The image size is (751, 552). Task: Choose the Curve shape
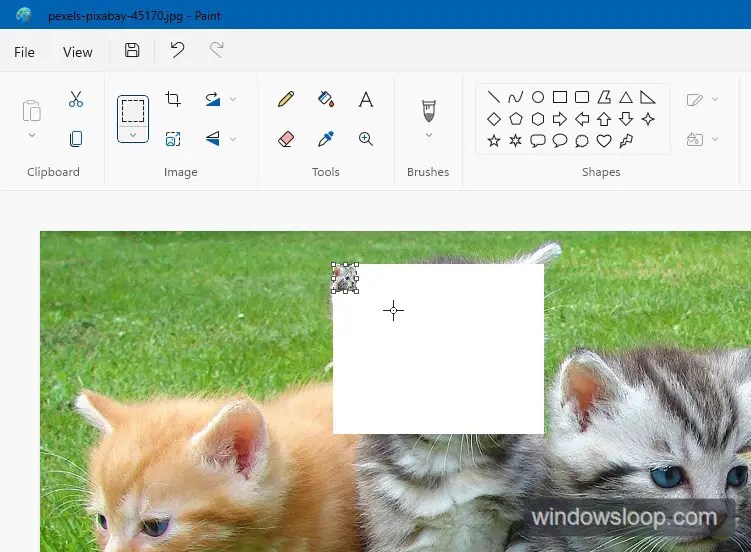pos(515,97)
